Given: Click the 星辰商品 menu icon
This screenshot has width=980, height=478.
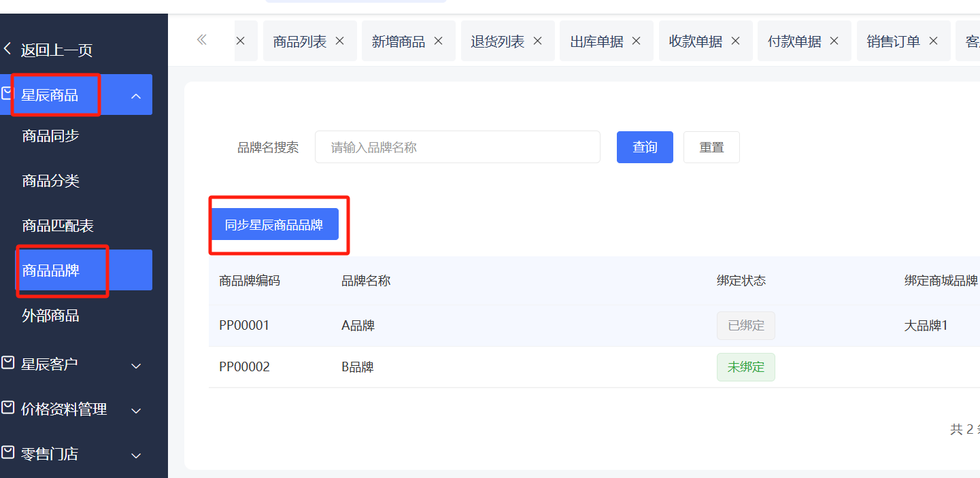Looking at the screenshot, I should tap(7, 93).
